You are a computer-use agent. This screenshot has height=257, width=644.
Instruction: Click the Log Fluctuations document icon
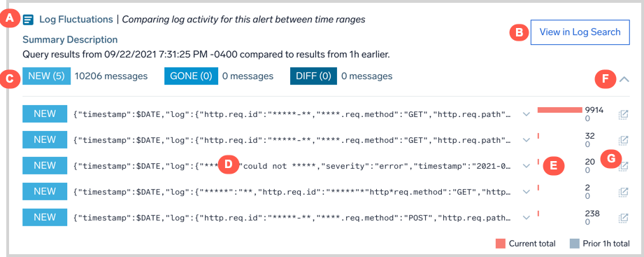[x=28, y=20]
